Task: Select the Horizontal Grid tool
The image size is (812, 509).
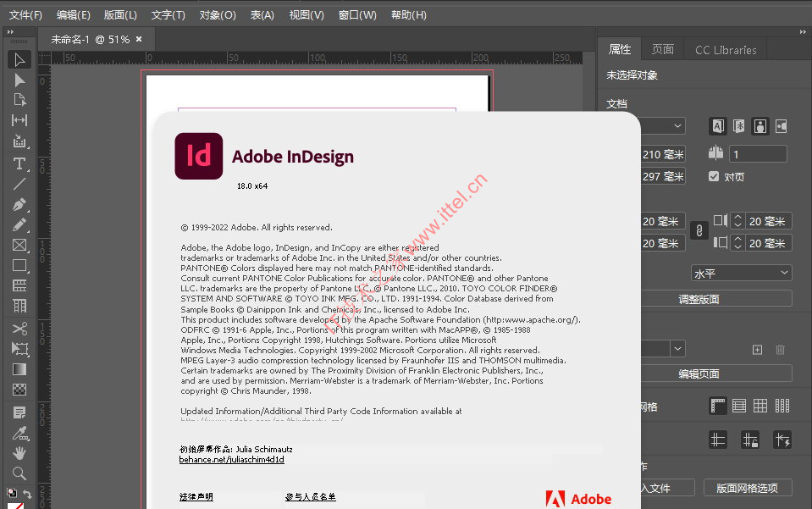Action: pos(19,285)
